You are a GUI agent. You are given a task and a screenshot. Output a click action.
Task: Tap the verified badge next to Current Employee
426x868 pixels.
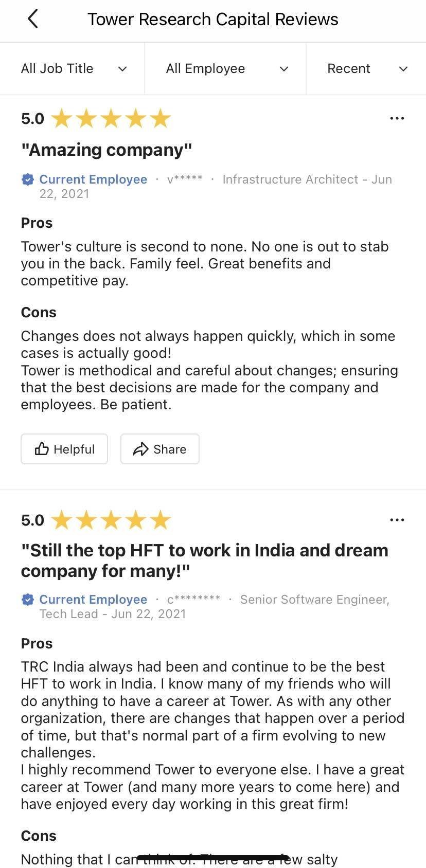[27, 179]
